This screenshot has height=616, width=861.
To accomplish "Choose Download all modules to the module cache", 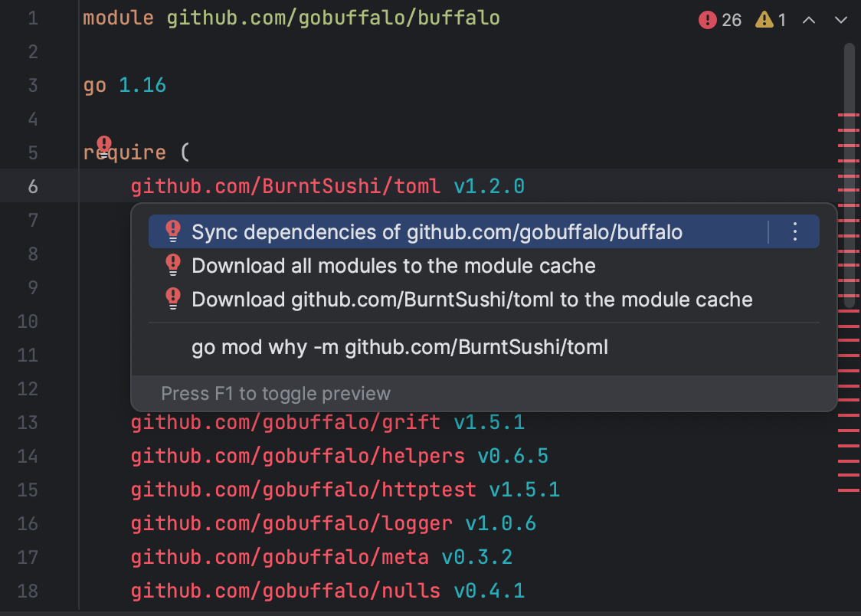I will [x=393, y=266].
